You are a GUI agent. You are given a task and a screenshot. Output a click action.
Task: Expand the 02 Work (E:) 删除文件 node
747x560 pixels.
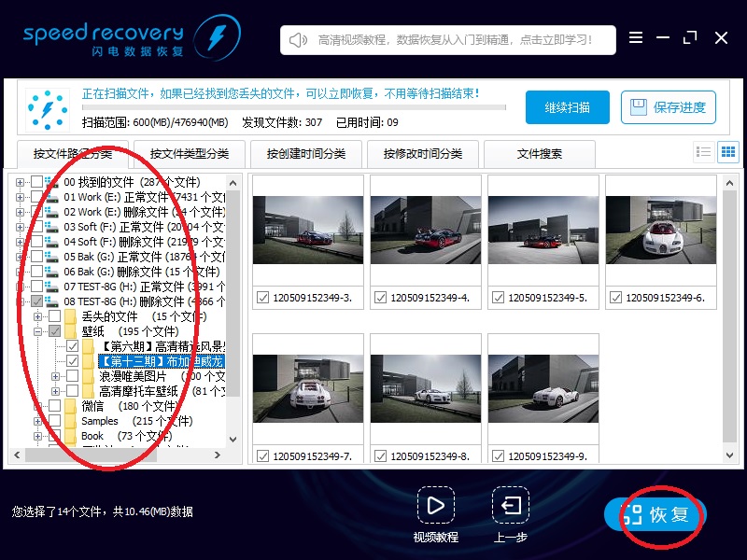[20, 213]
